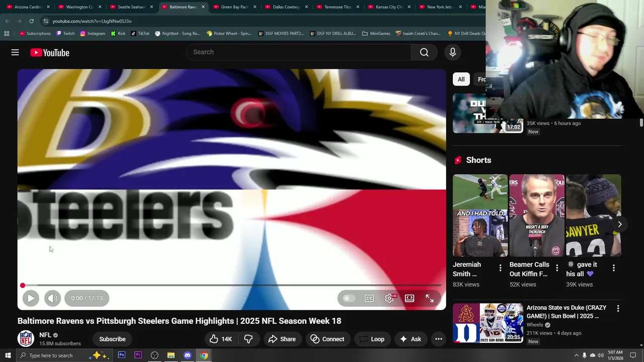Seek in the video progress bar
This screenshot has width=644, height=362.
coord(231,286)
